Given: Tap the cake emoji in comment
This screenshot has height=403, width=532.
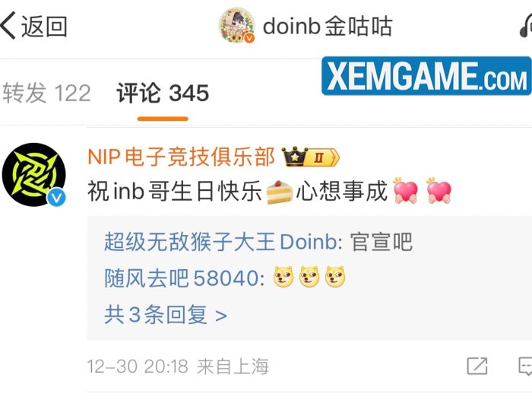Looking at the screenshot, I should 279,192.
